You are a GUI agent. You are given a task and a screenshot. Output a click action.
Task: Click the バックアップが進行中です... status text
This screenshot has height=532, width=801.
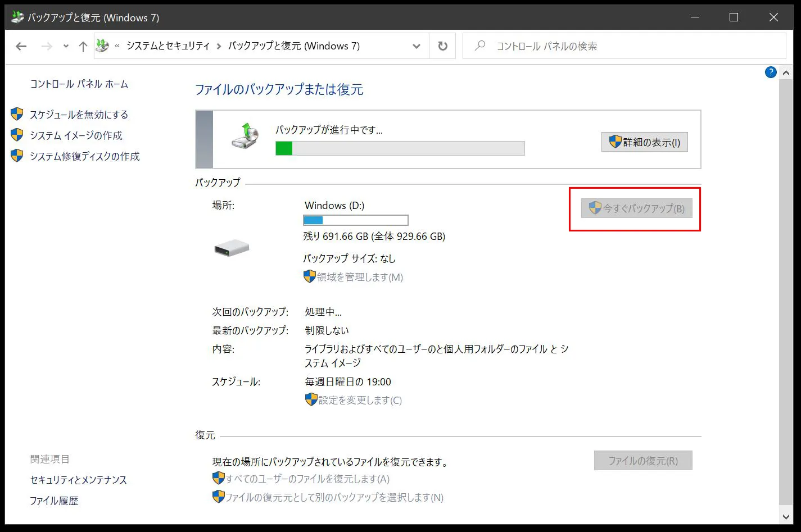[x=329, y=130]
